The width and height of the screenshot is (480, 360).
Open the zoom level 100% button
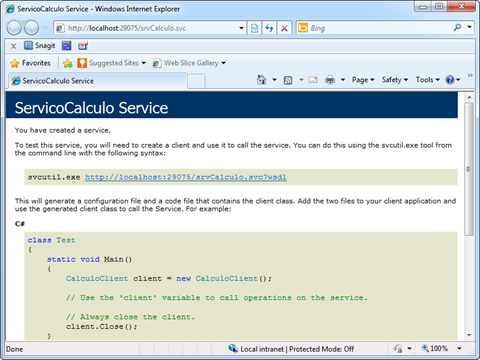pos(435,349)
